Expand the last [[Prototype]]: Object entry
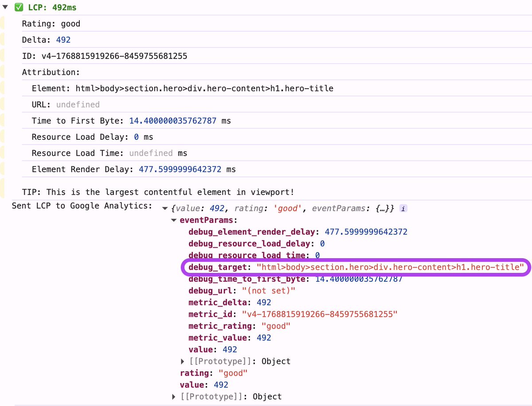 point(174,397)
